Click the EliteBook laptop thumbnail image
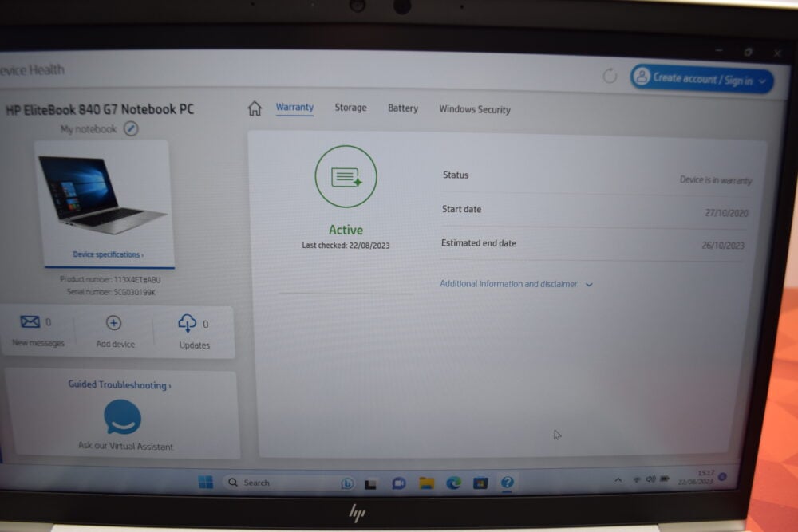The height and width of the screenshot is (532, 798). click(102, 195)
